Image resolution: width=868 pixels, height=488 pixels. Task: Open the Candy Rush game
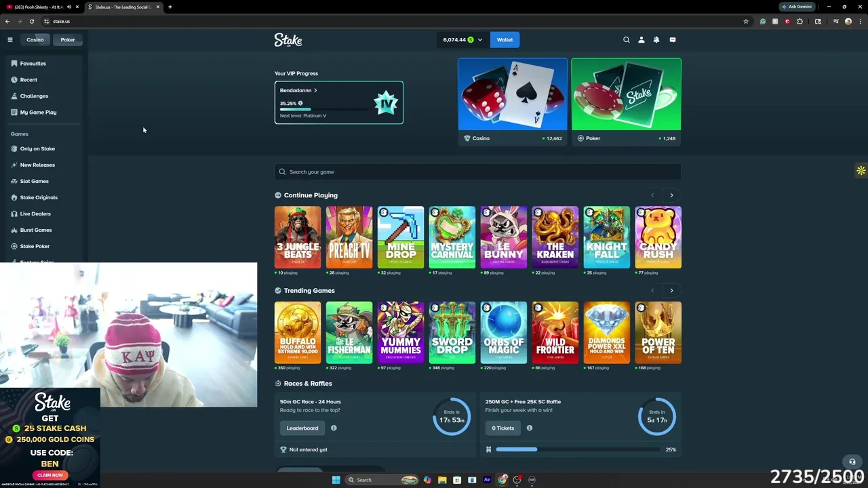[x=658, y=237]
